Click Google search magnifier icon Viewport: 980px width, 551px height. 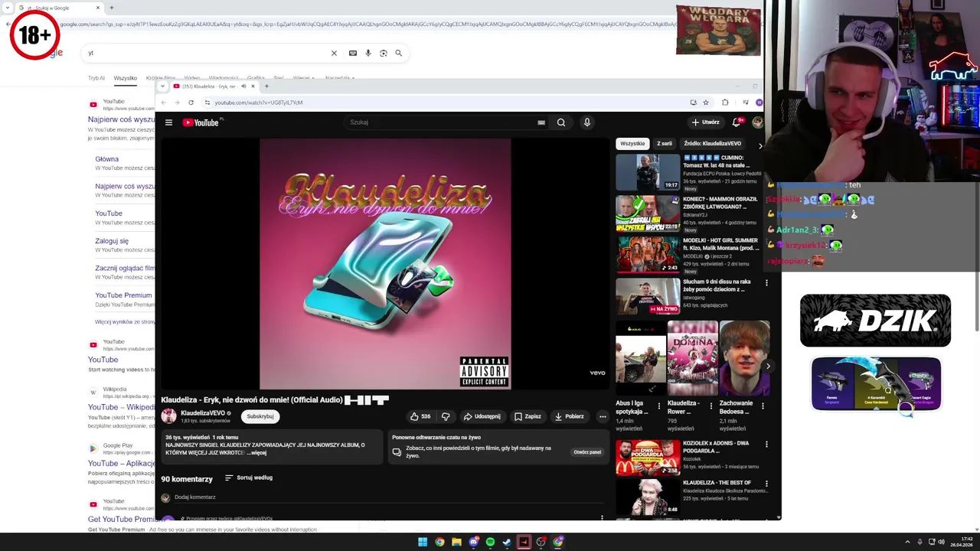(398, 53)
